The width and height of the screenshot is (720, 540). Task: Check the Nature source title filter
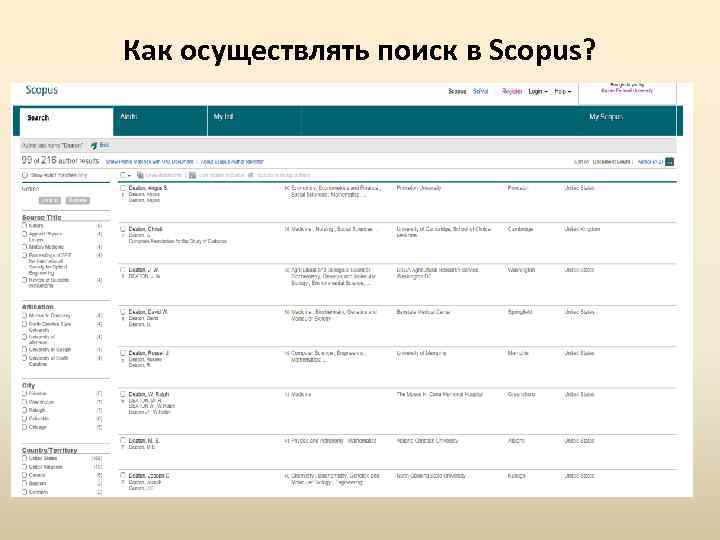pyautogui.click(x=25, y=225)
